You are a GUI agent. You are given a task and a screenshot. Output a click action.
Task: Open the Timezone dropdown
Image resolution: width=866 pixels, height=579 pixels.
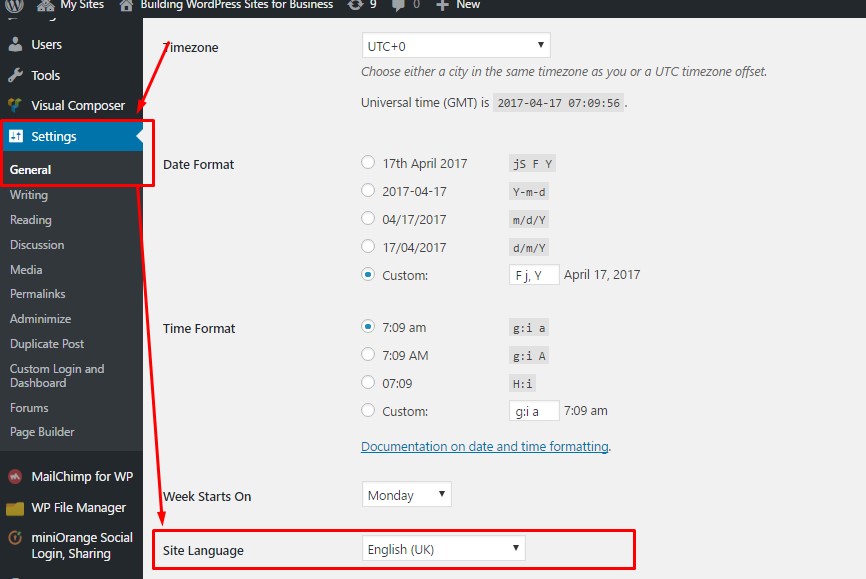(x=455, y=44)
